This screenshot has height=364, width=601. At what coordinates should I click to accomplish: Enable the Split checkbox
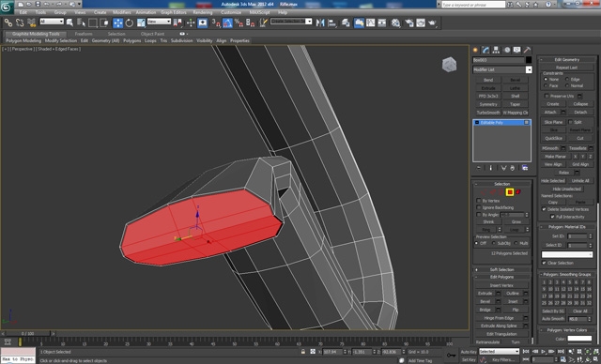pyautogui.click(x=570, y=122)
